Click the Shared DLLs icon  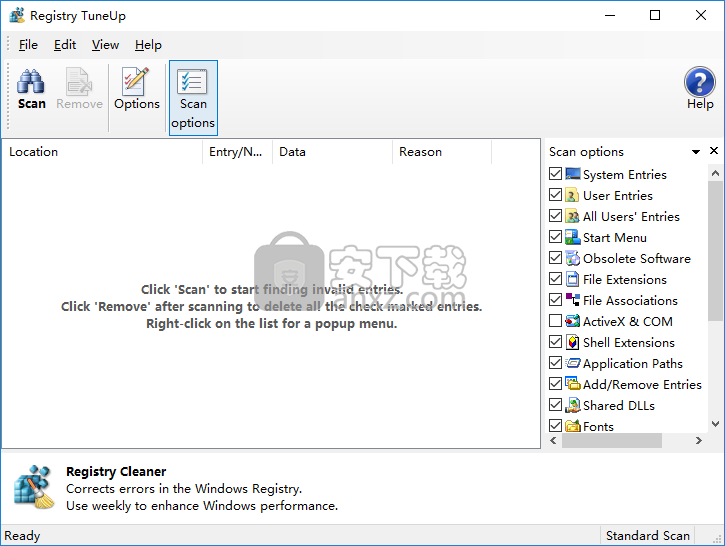(572, 405)
